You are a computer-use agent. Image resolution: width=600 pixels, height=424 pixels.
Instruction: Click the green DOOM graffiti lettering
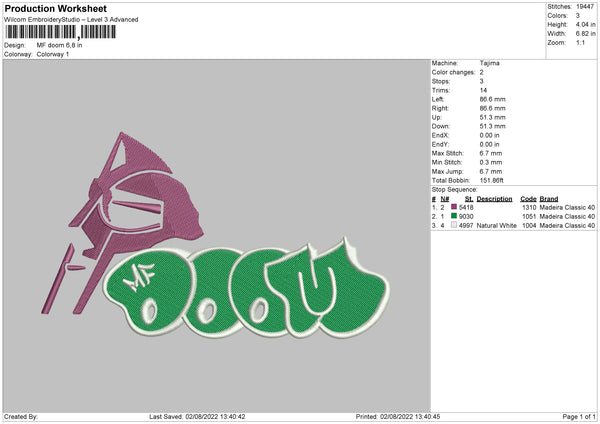(247, 289)
